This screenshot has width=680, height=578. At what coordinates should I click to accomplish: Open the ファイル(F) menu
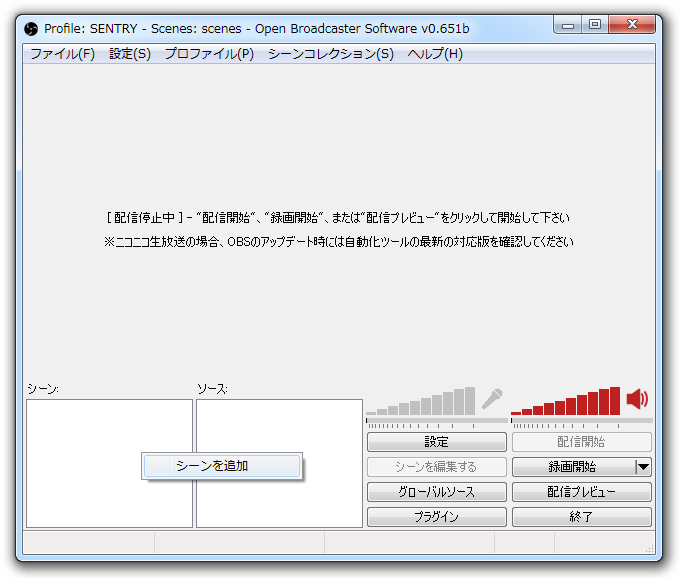(62, 54)
